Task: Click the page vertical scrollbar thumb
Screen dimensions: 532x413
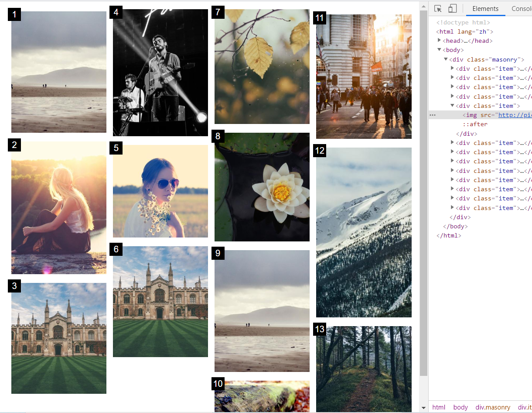Action: click(423, 192)
